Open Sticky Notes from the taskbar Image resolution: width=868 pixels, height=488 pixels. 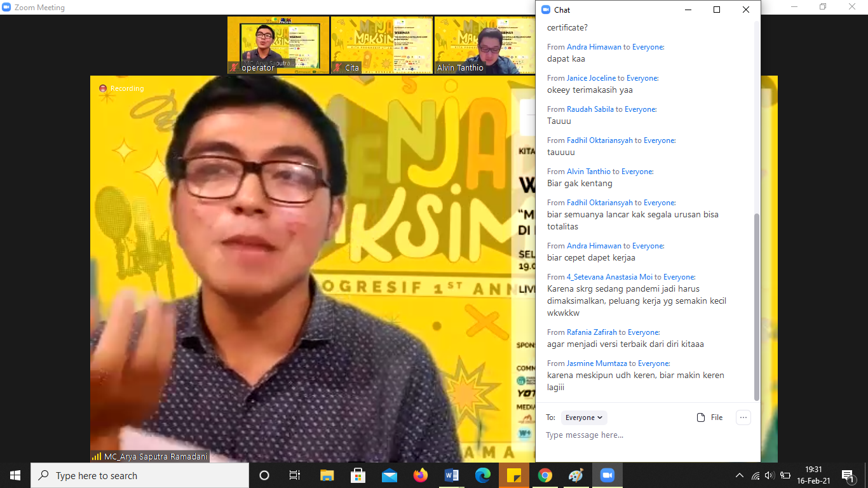click(x=513, y=475)
